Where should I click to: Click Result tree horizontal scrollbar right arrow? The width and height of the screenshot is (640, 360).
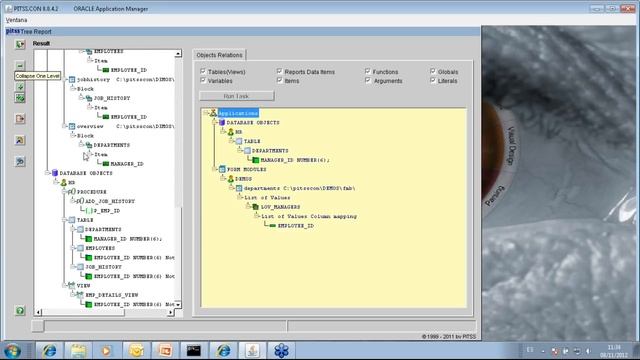171,313
